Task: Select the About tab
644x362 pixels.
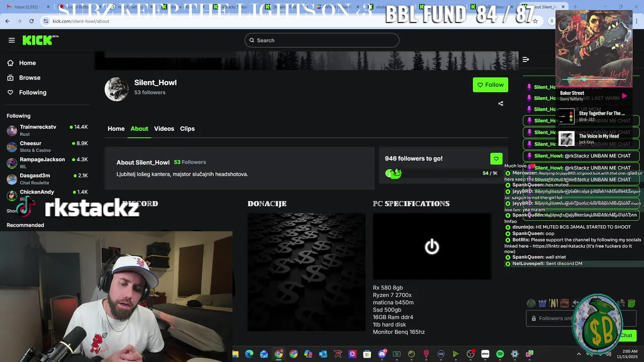Action: pos(139,129)
